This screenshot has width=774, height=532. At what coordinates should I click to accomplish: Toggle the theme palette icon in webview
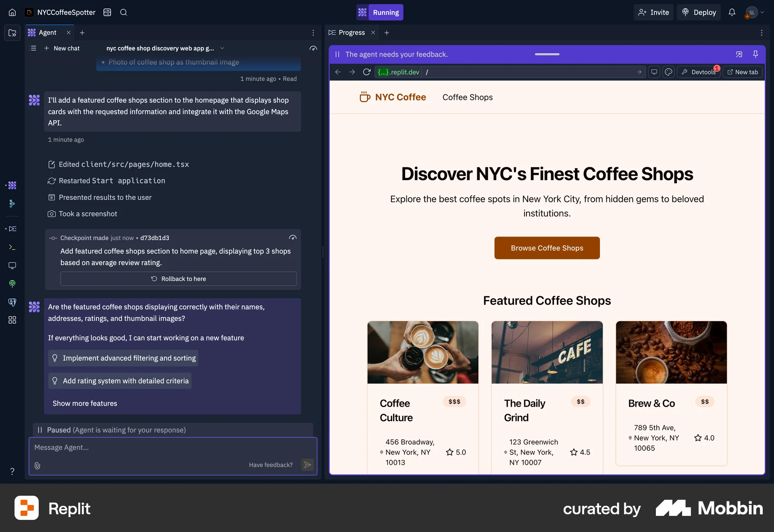coord(668,72)
